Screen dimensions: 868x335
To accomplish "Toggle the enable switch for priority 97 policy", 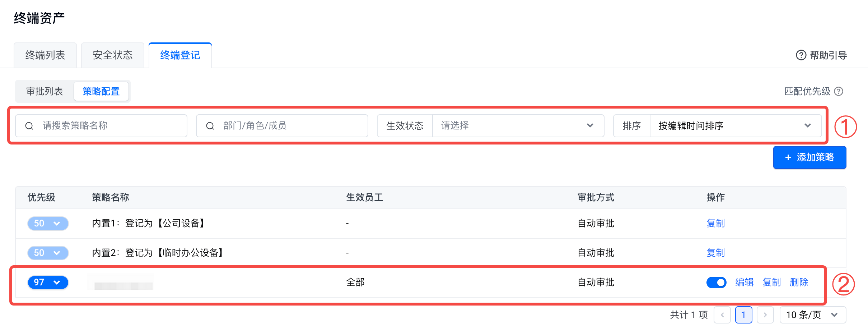I will tap(716, 283).
